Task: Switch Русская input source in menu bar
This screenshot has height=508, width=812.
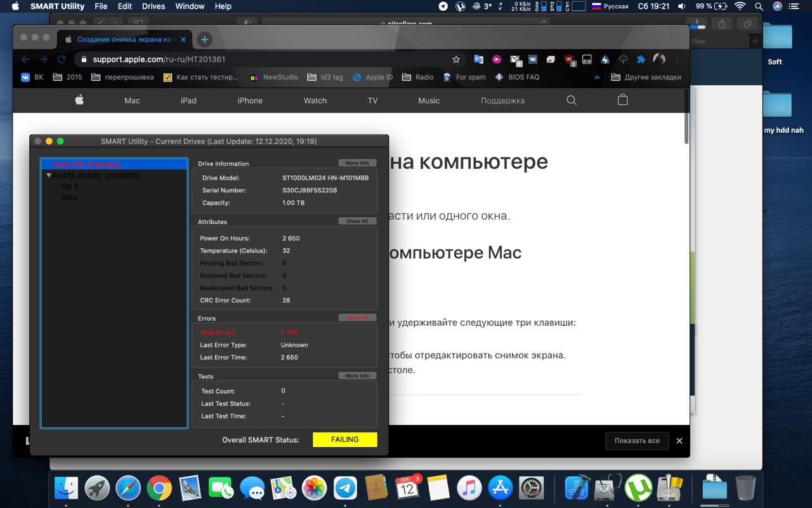Action: 610,6
